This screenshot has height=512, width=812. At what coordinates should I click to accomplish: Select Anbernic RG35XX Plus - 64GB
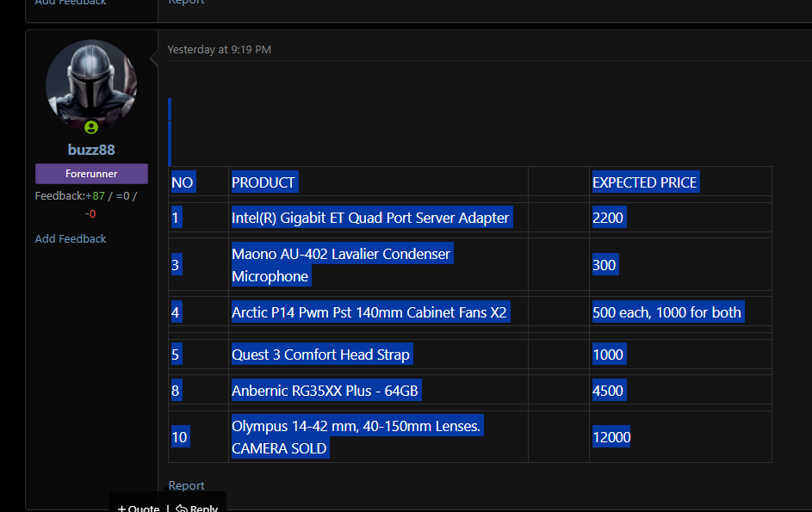coord(325,391)
